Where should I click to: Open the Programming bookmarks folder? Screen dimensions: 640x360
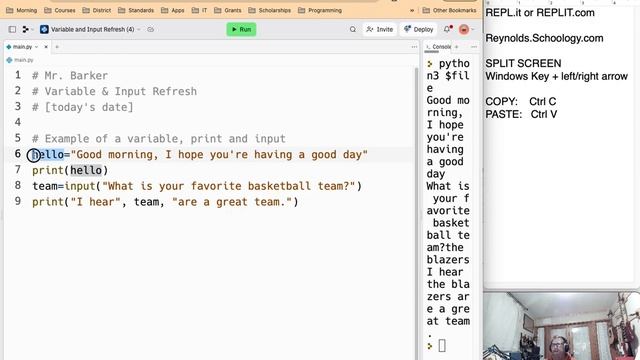coord(320,10)
